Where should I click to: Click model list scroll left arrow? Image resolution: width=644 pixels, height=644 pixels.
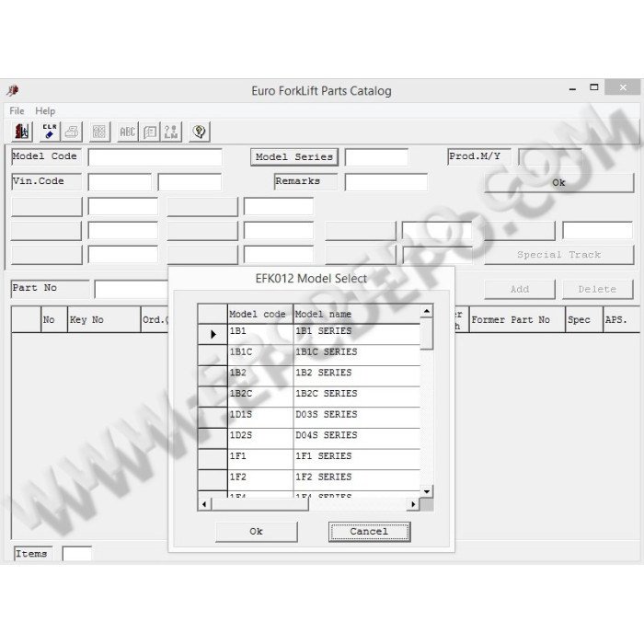[204, 504]
